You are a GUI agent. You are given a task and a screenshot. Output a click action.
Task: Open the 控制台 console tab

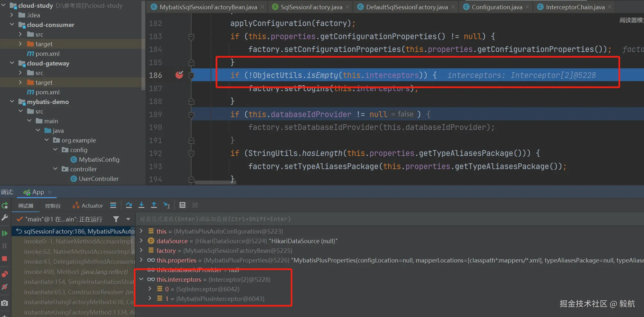click(53, 206)
